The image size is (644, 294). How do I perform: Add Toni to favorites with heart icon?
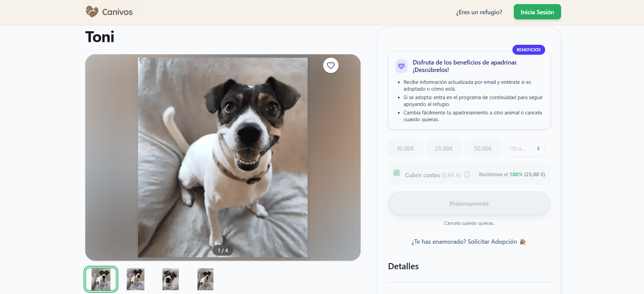click(331, 66)
